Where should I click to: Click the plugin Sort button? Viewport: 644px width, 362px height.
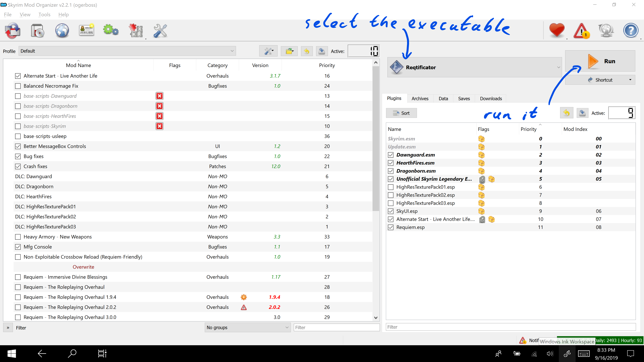tap(401, 113)
